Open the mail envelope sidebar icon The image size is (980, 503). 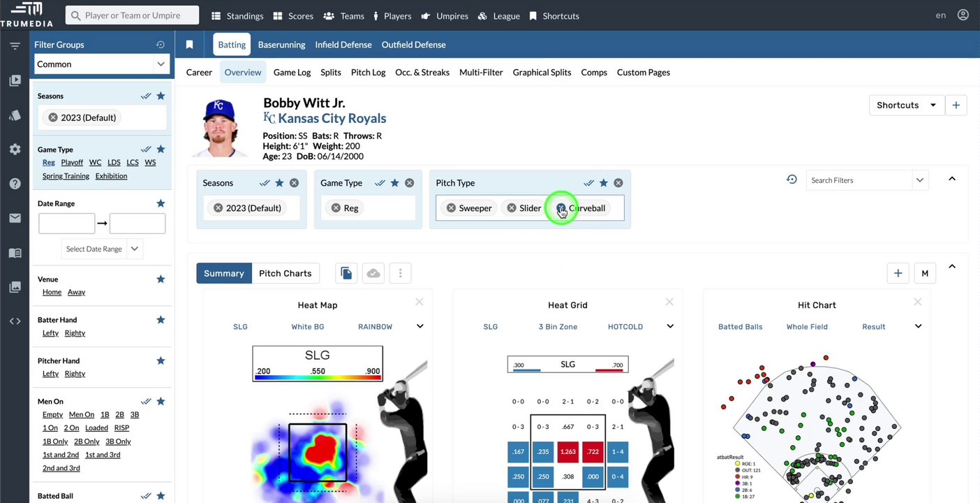pos(15,218)
